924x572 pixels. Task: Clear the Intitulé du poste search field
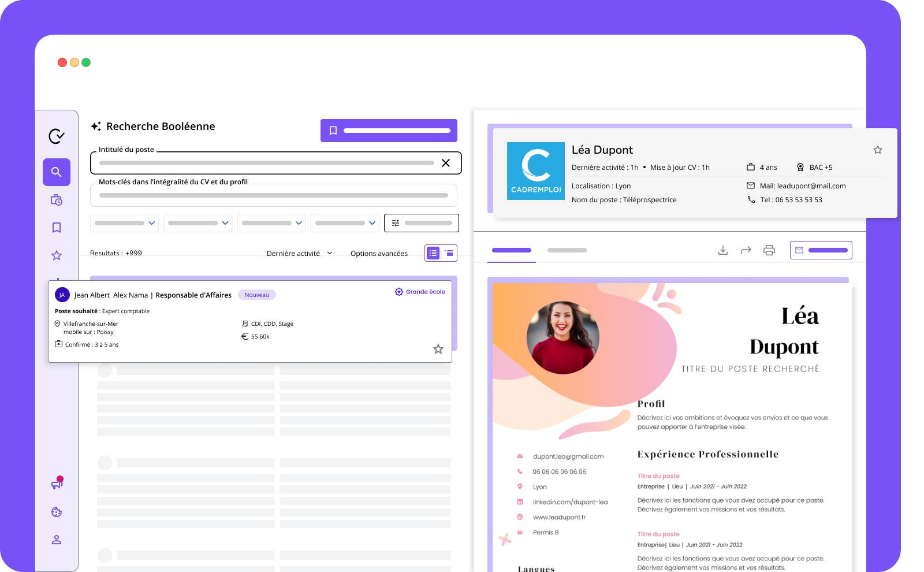pos(446,163)
